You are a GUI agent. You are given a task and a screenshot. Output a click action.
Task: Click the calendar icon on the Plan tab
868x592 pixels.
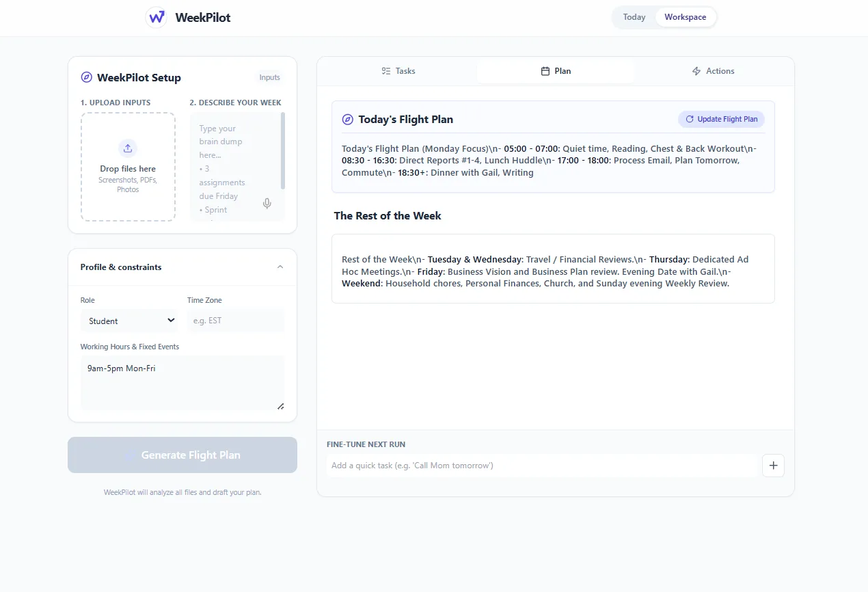(545, 71)
